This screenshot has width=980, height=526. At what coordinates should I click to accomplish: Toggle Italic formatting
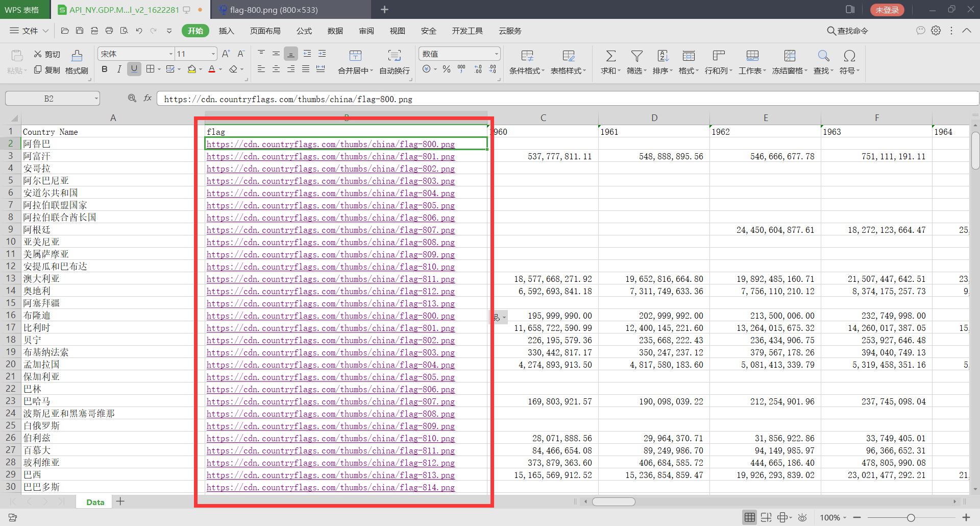[119, 69]
